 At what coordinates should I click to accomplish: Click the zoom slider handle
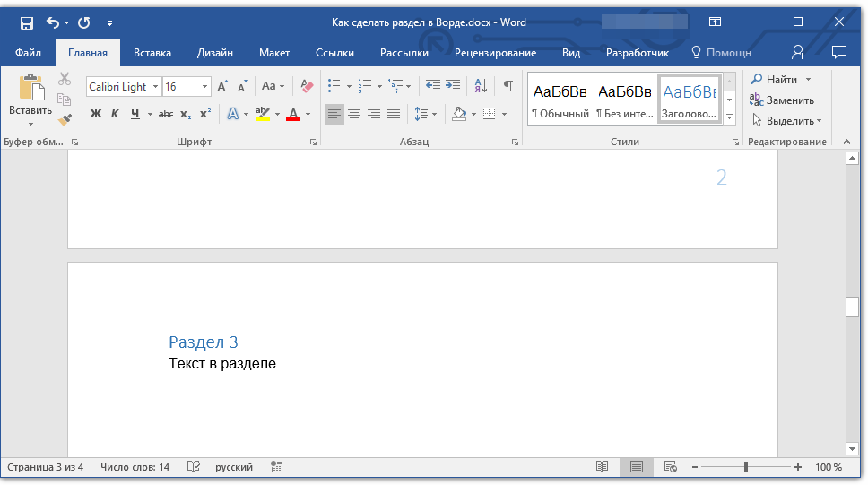[x=745, y=467]
